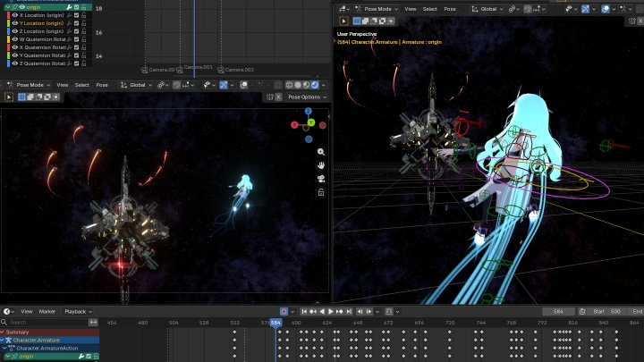Screen dimensions: 644x362
Task: Click the Camera.002 marker in graph editor
Action: click(236, 70)
